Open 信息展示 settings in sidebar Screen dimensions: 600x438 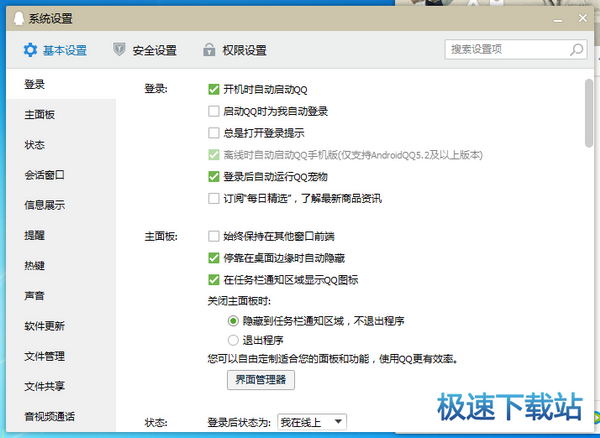coord(61,205)
